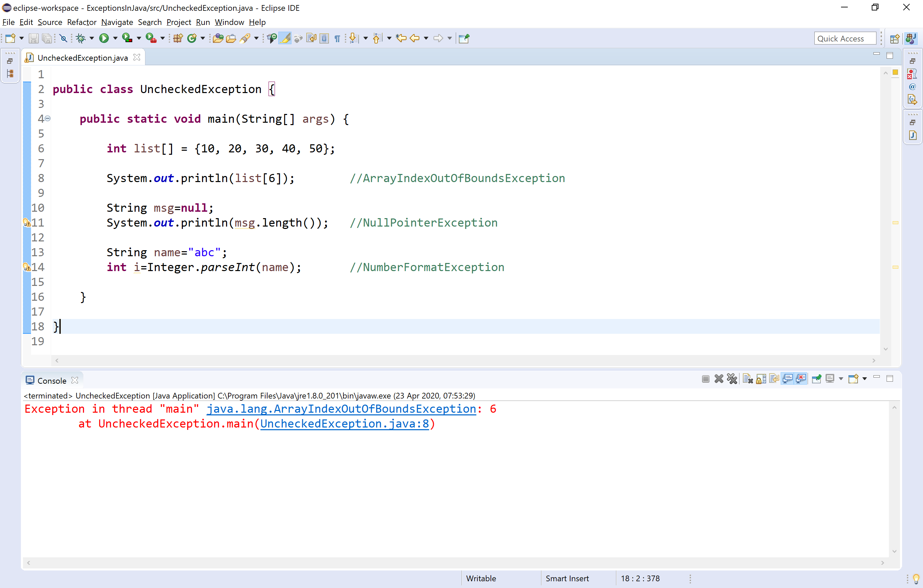This screenshot has width=923, height=588.
Task: Pin the Console view
Action: click(816, 379)
